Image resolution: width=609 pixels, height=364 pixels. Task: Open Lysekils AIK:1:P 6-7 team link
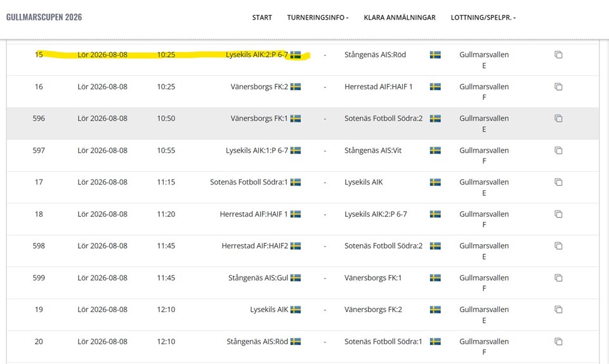pos(257,150)
